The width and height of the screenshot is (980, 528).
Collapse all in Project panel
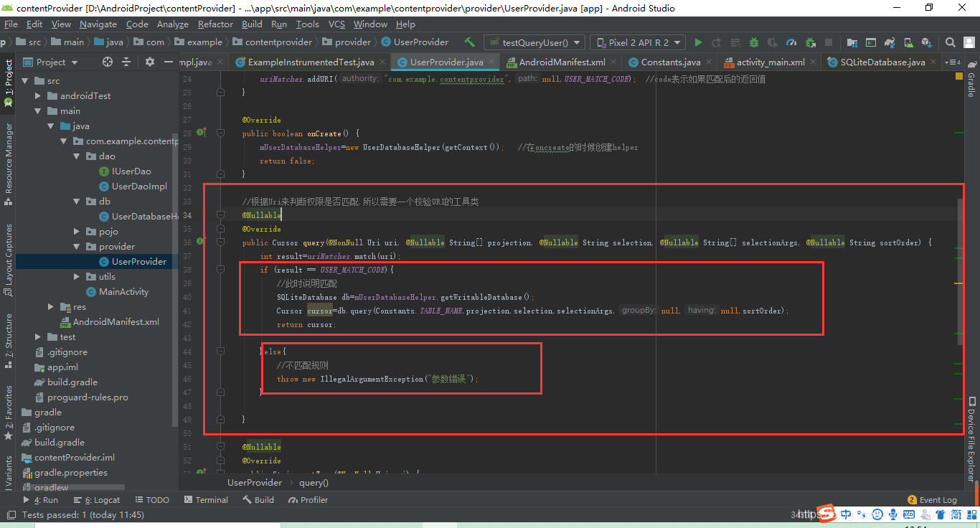pyautogui.click(x=126, y=62)
